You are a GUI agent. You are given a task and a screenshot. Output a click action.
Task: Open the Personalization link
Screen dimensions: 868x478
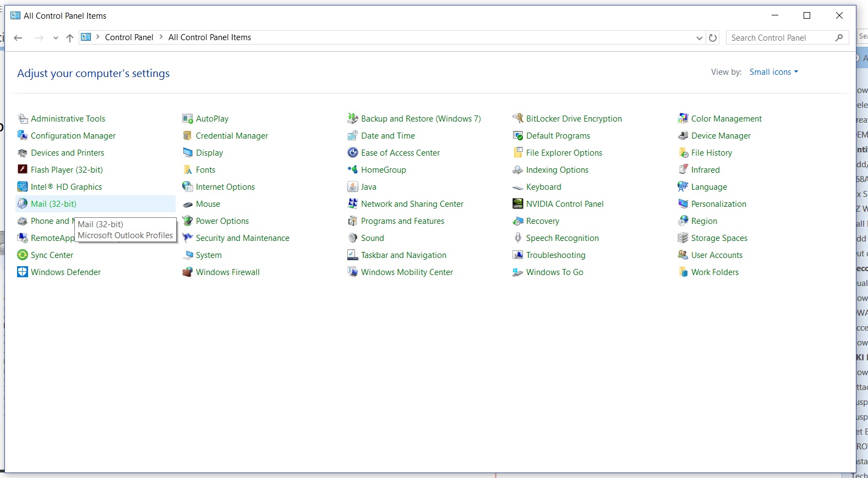click(x=719, y=204)
